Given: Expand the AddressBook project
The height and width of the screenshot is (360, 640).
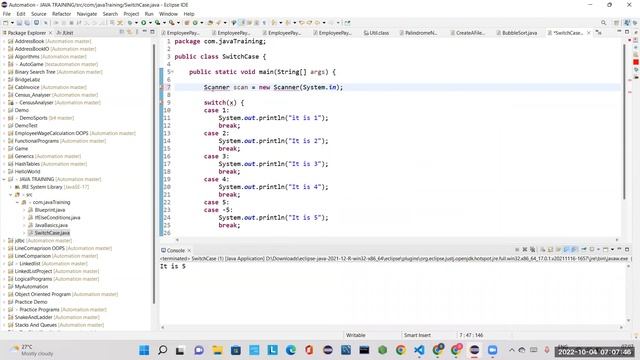Looking at the screenshot, I should click(4, 41).
